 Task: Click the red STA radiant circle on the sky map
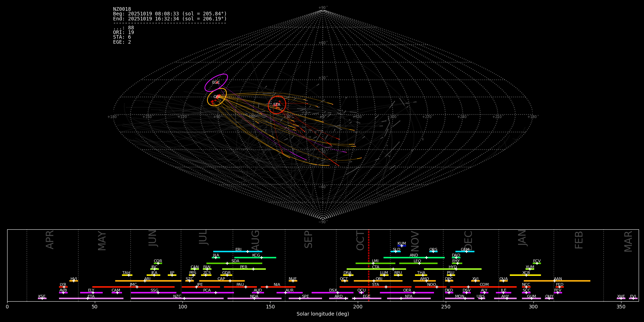click(x=277, y=105)
